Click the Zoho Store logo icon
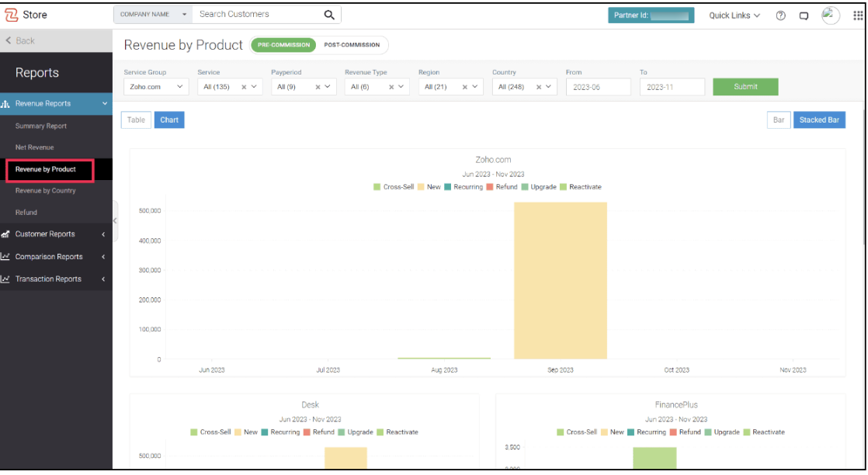Viewport: 868px width, 475px height. pyautogui.click(x=11, y=15)
